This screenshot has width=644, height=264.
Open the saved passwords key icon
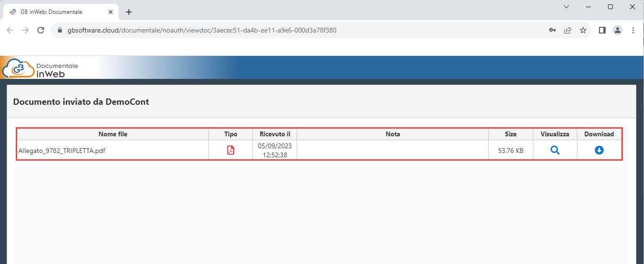click(552, 30)
